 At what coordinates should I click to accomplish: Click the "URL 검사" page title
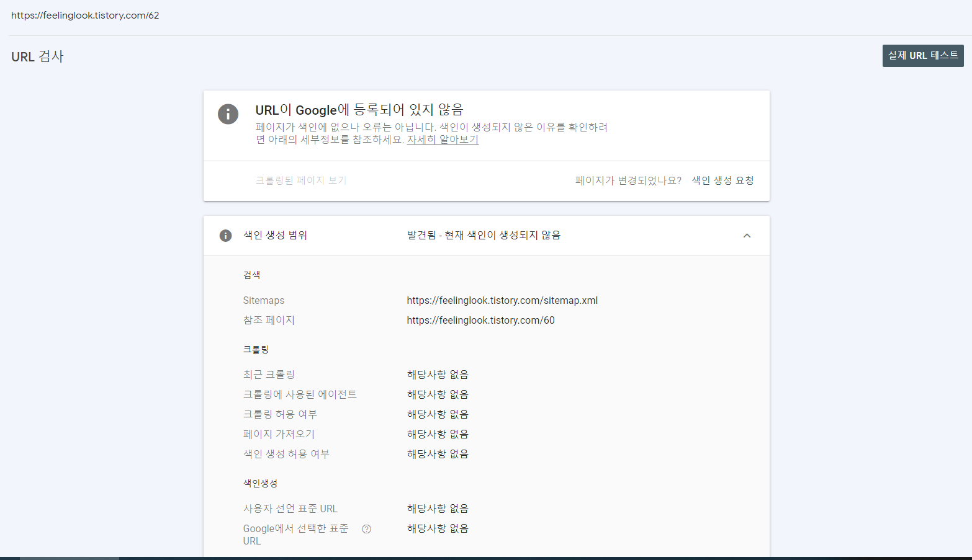[37, 56]
